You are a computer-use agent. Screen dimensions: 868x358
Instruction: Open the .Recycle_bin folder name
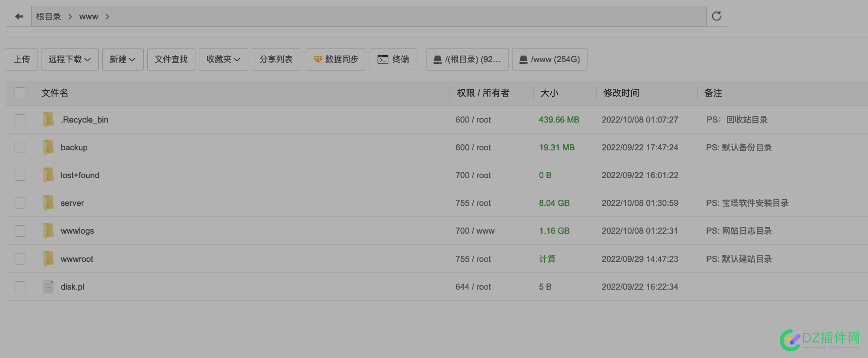[85, 119]
